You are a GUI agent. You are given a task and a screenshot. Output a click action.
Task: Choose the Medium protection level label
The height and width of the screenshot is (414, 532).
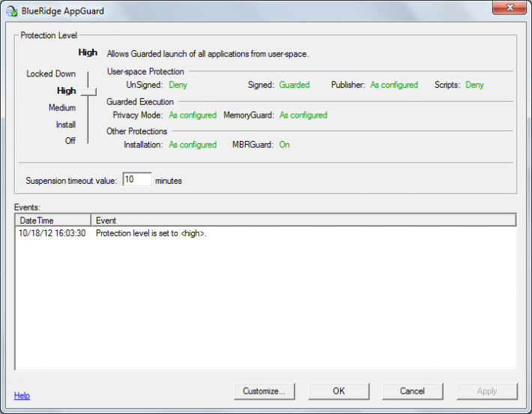coord(62,108)
